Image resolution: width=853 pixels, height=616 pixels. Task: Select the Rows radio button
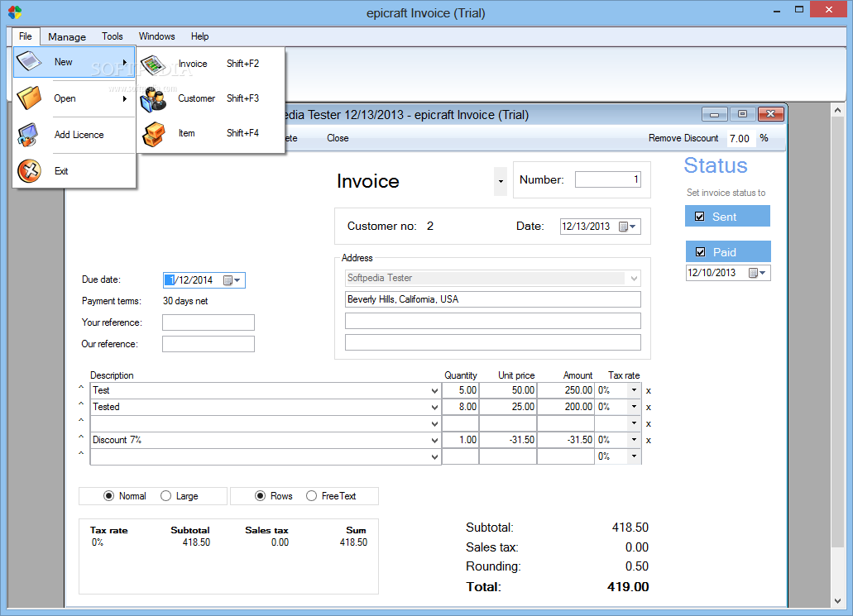(x=260, y=496)
